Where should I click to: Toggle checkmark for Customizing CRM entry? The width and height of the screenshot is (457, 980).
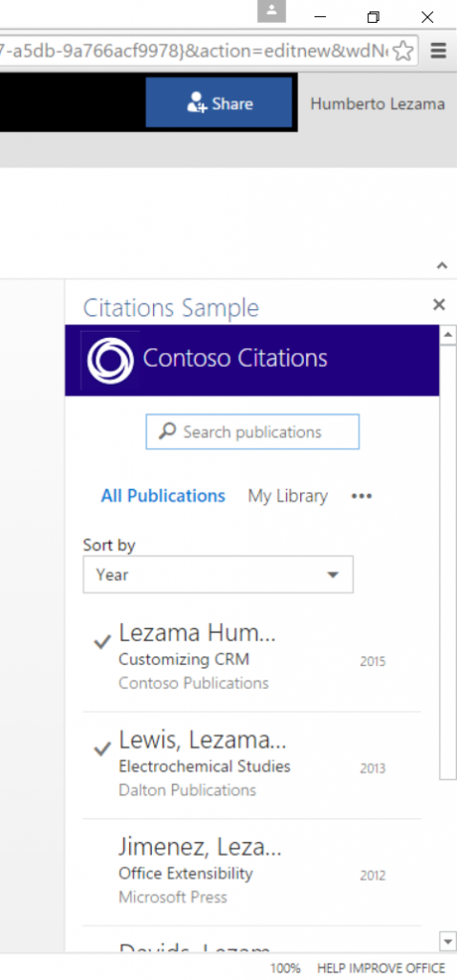101,641
